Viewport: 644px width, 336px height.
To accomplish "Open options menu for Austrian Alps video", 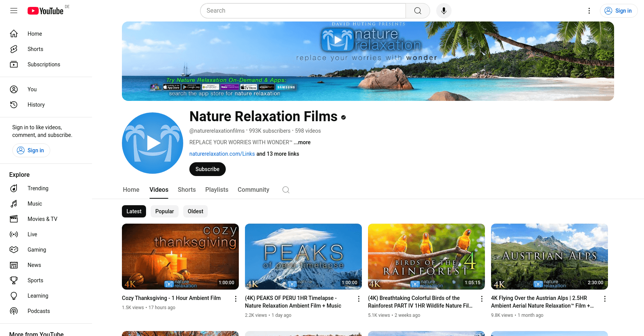I will click(605, 299).
